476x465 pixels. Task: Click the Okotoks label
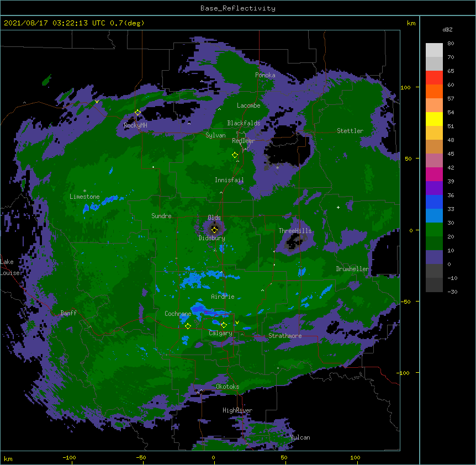coord(228,387)
